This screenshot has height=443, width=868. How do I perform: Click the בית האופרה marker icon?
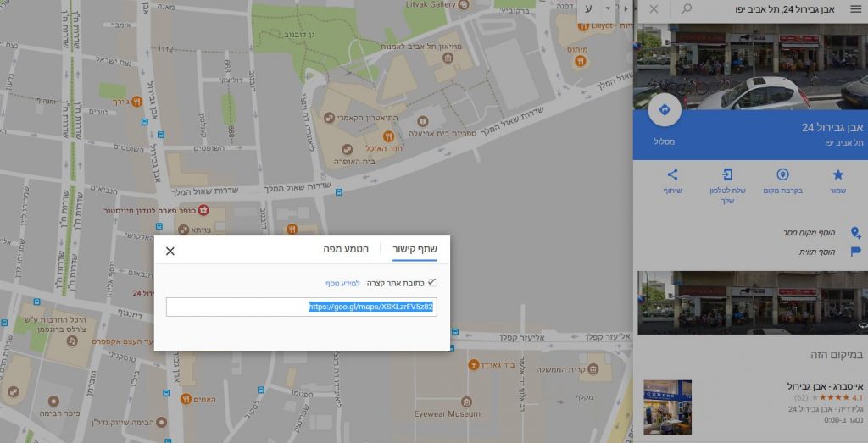coord(348,149)
